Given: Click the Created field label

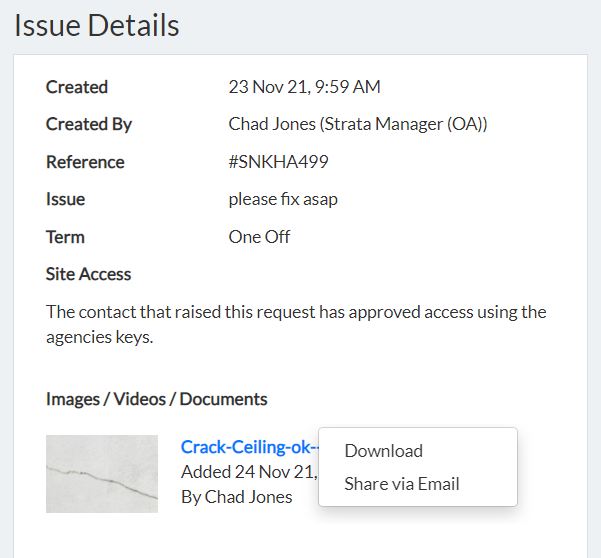Looking at the screenshot, I should pyautogui.click(x=77, y=87).
